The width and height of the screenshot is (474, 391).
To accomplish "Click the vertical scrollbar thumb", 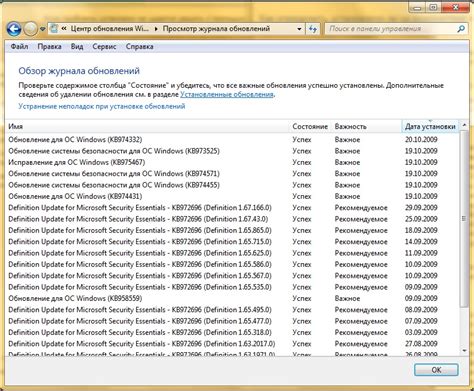I will (x=464, y=218).
